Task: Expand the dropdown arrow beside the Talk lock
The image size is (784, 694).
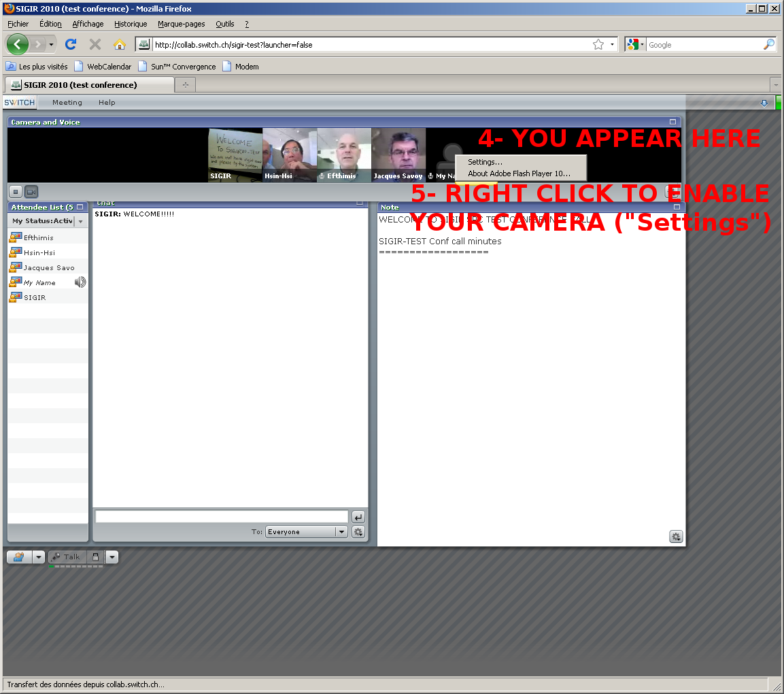Action: [112, 557]
